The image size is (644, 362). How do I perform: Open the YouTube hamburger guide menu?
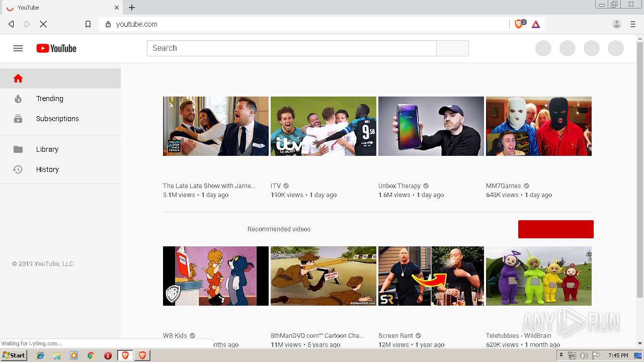(x=18, y=48)
